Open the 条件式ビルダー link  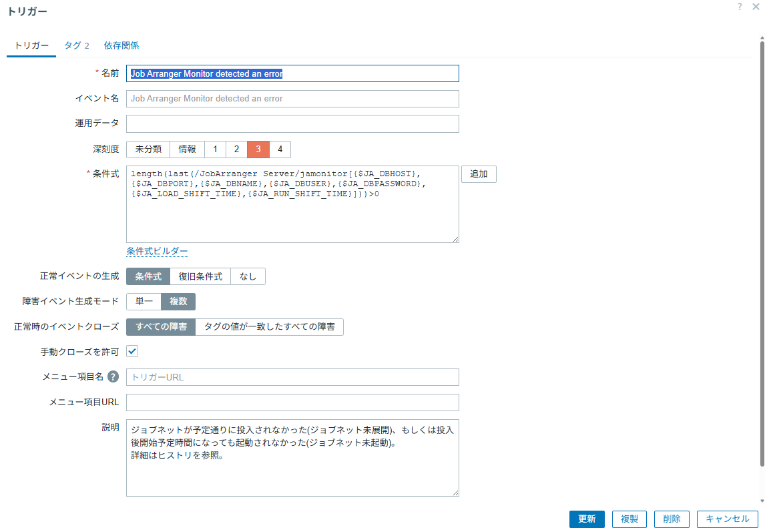[x=157, y=252]
